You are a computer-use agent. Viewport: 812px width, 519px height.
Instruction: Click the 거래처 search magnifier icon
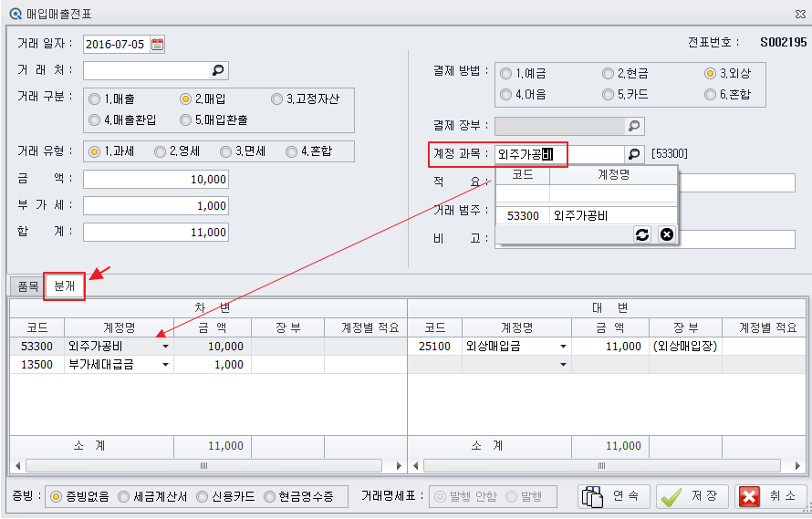(x=218, y=70)
